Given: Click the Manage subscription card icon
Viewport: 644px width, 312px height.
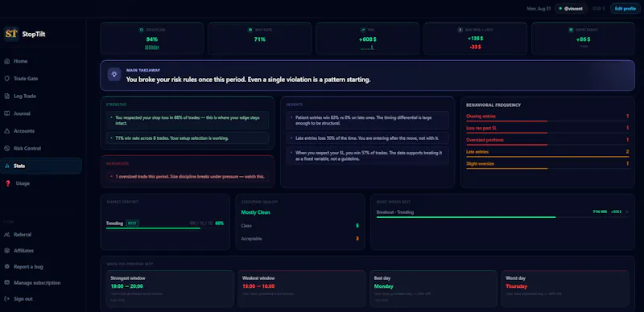Looking at the screenshot, I should 7,282.
